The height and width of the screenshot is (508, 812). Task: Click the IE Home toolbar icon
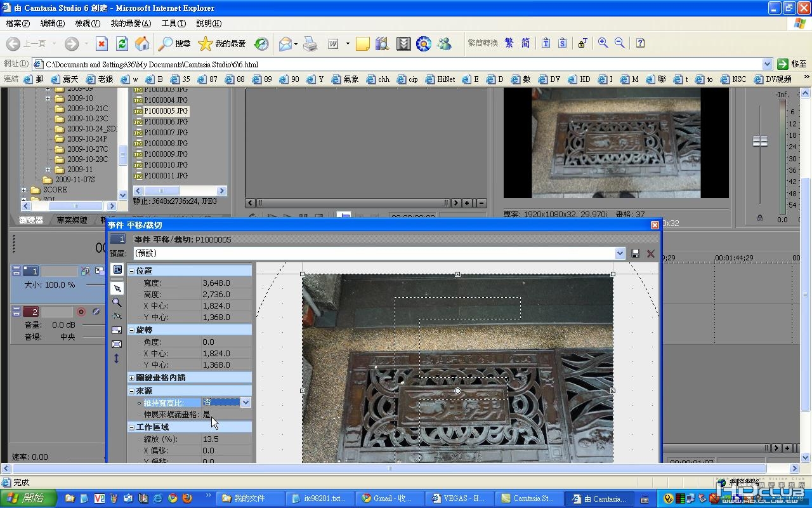[142, 43]
